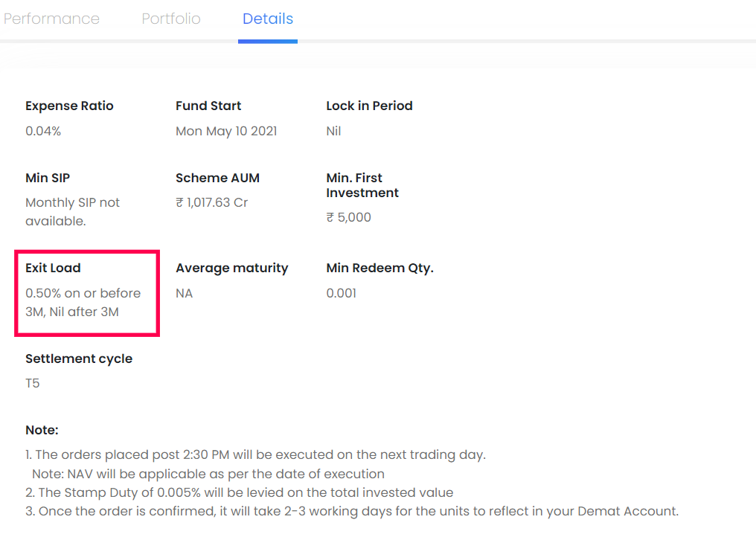Click Monthly SIP not available text

[x=72, y=212]
